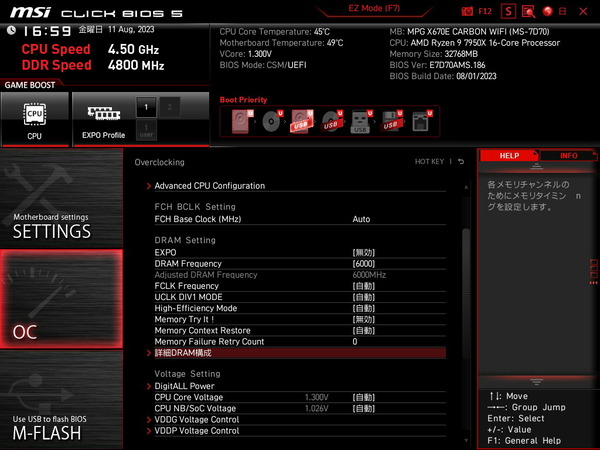Open the OC overclocking section
This screenshot has height=450, width=600.
click(61, 299)
